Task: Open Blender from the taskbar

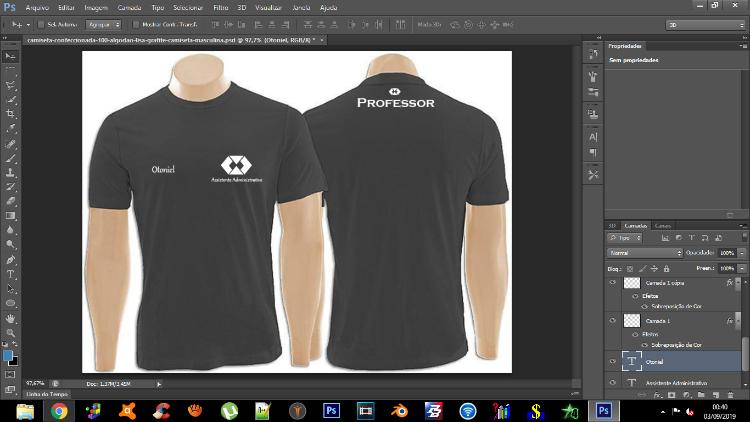Action: click(399, 411)
